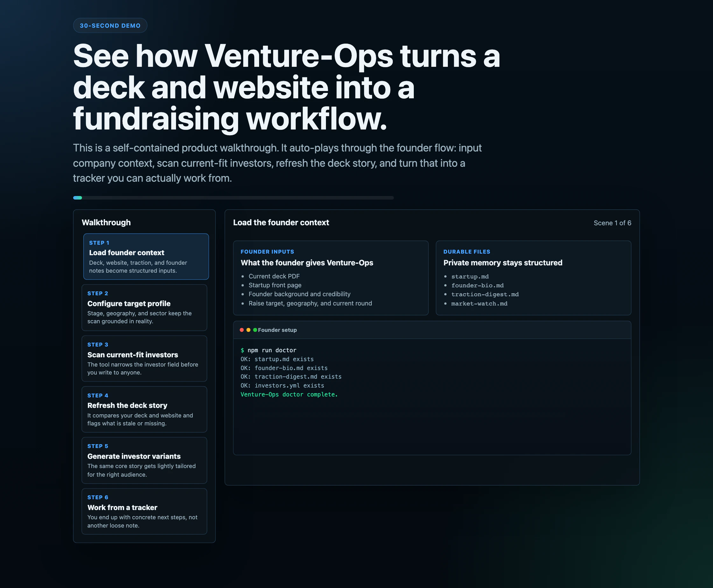Click 'OK: startup.md exists' output line
The height and width of the screenshot is (588, 713).
tap(277, 359)
